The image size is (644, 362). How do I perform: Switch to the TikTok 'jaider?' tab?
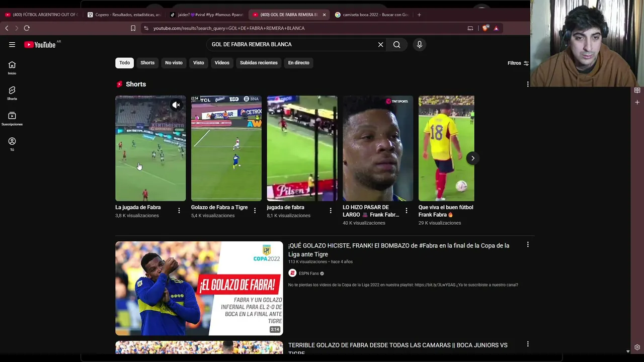click(x=207, y=15)
